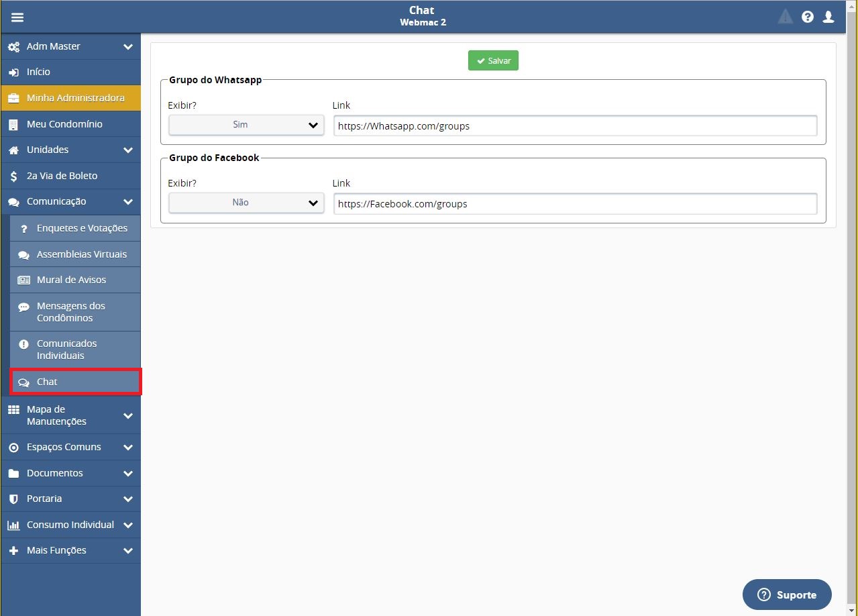Viewport: 858px width, 616px height.
Task: Open the Suporte button
Action: (x=787, y=595)
